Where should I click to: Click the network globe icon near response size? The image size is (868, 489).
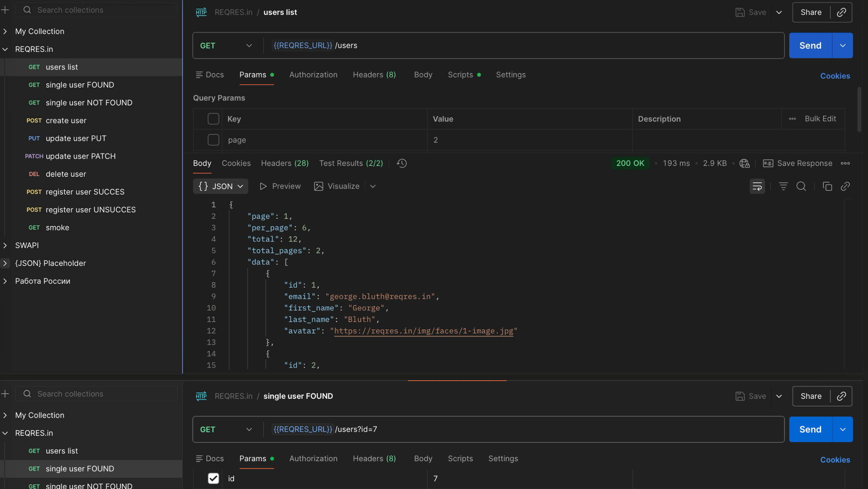point(744,163)
